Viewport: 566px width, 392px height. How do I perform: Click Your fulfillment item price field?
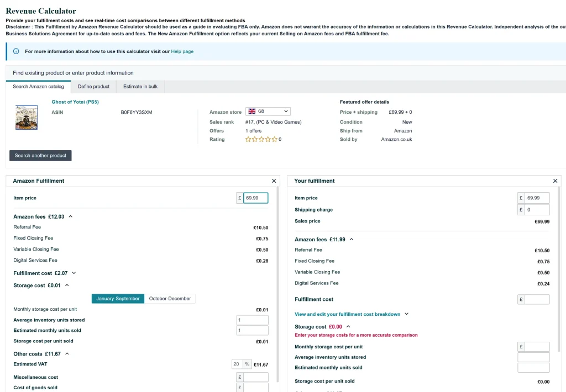(537, 198)
